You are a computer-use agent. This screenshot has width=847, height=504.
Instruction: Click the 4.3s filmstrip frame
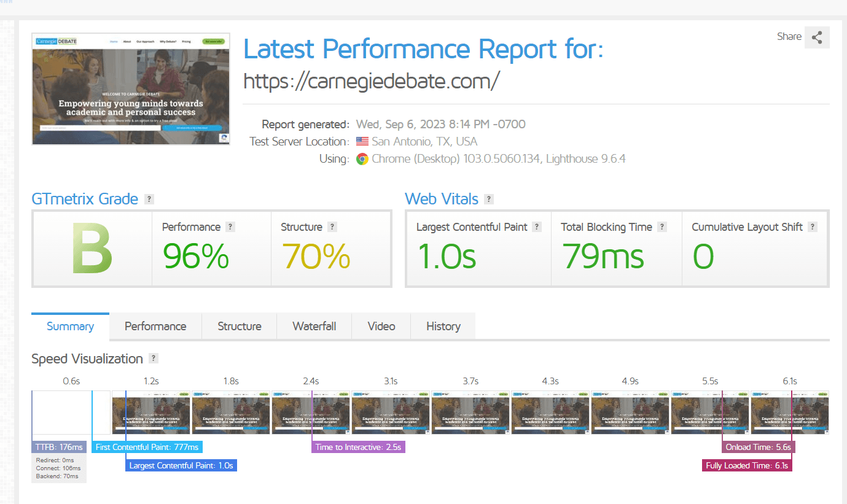point(550,413)
